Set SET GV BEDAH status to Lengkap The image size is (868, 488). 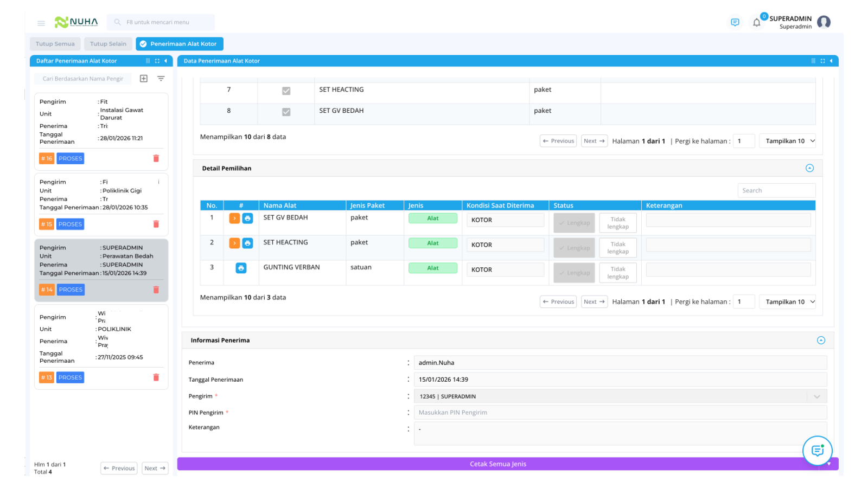574,223
